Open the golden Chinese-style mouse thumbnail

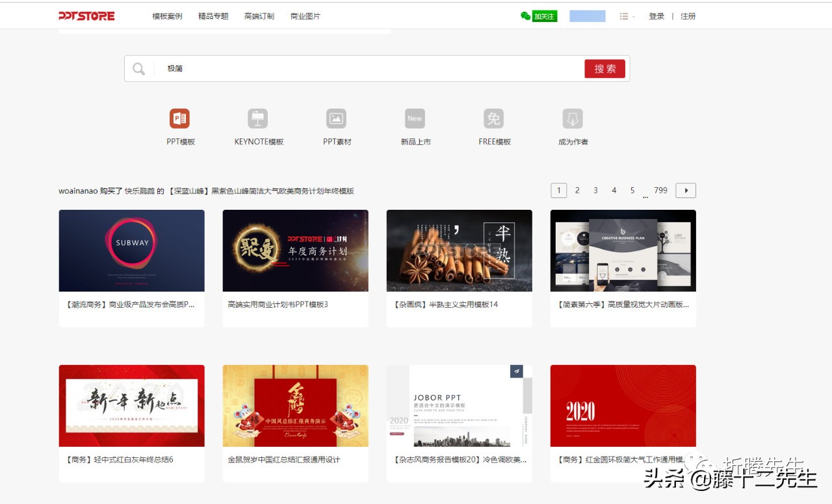[x=296, y=406]
